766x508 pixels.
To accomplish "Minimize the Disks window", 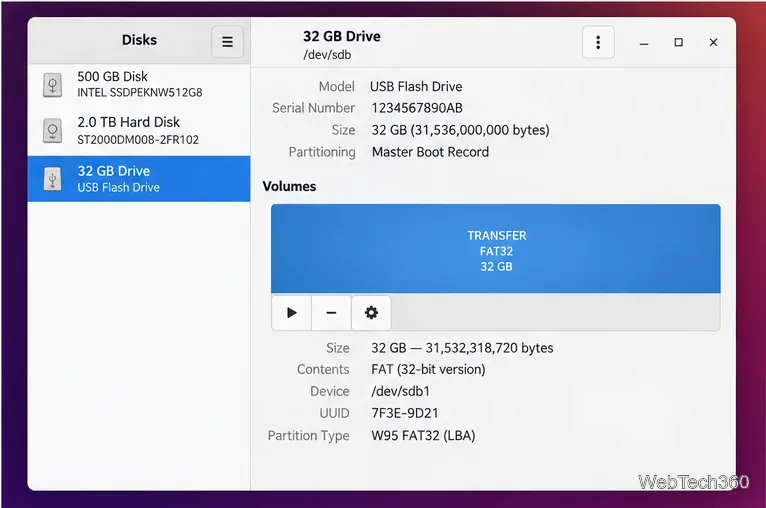I will pyautogui.click(x=644, y=43).
